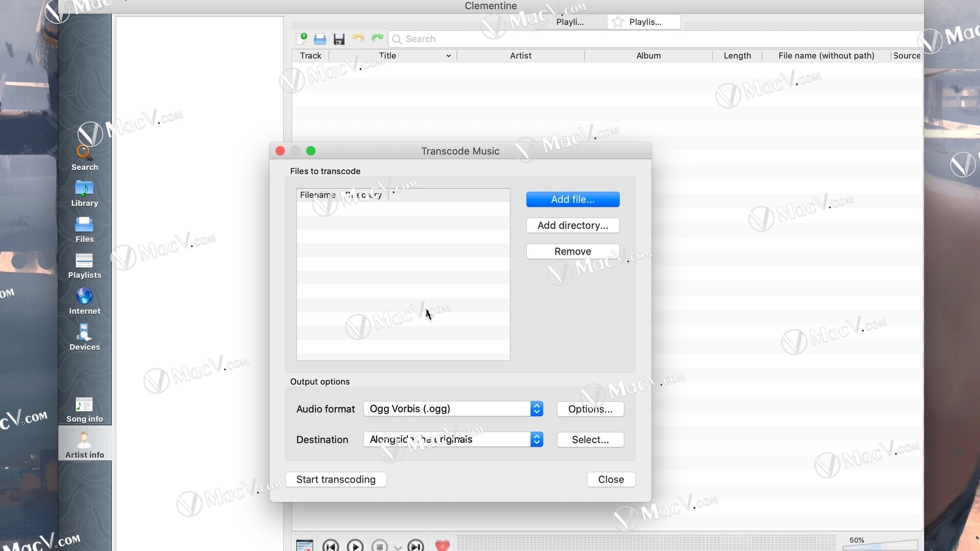
Task: Click the redo arrow icon
Action: 377,38
